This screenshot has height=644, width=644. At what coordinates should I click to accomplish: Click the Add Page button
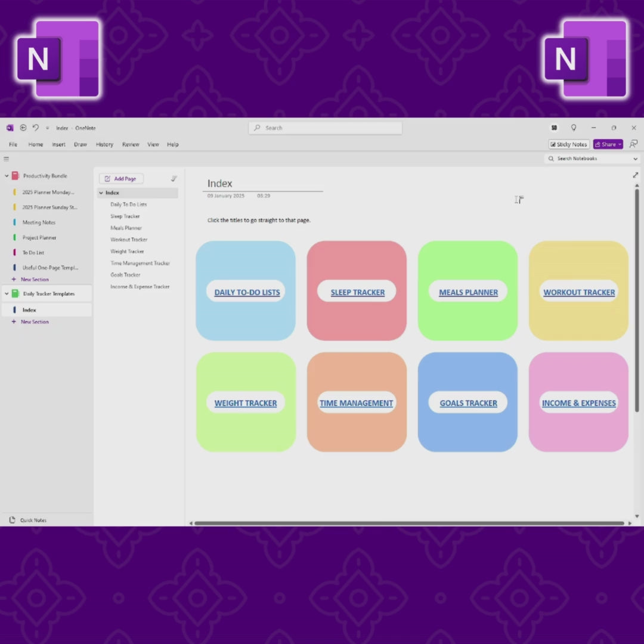coord(120,178)
